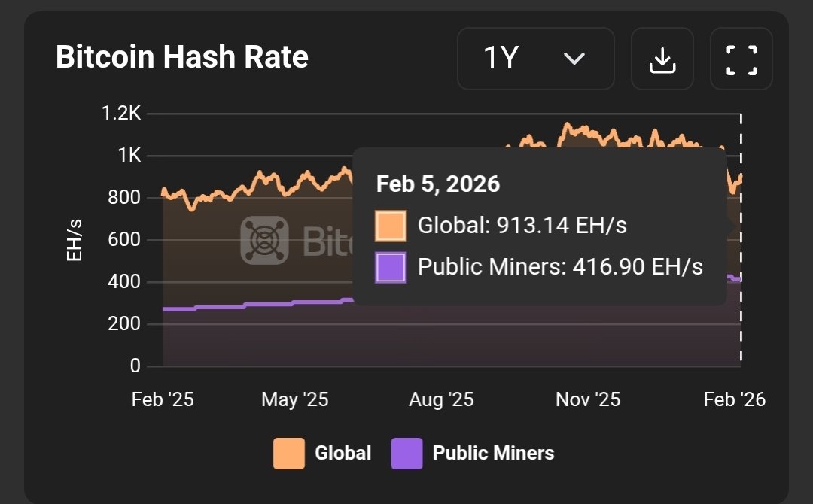This screenshot has height=504, width=813.
Task: Click the Nov '25 axis label
Action: (x=588, y=399)
